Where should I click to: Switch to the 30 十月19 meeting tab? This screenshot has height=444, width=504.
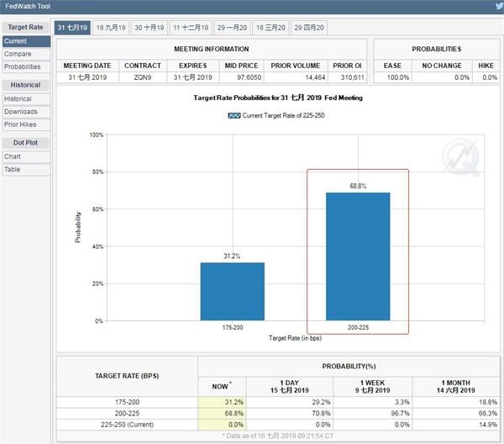[x=150, y=28]
